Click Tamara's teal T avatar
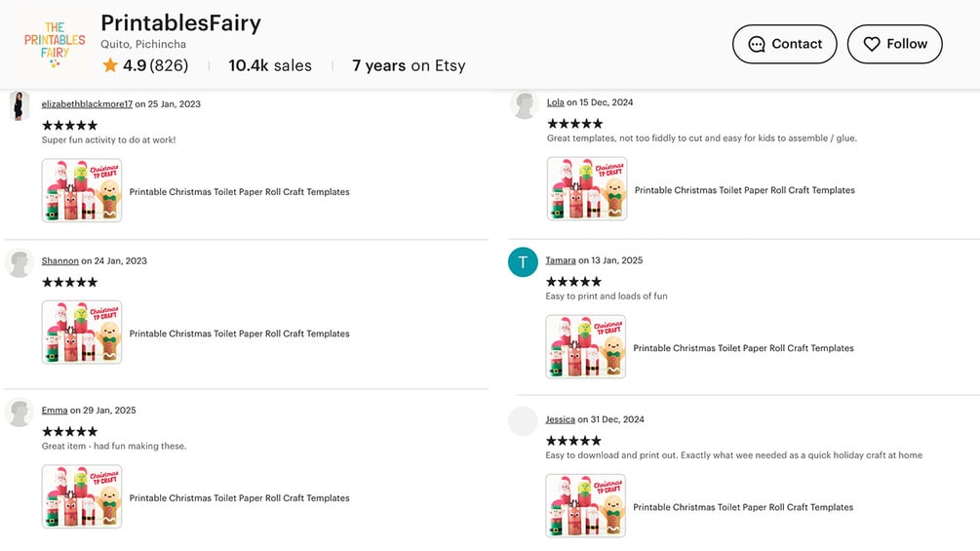The height and width of the screenshot is (551, 980). click(524, 262)
